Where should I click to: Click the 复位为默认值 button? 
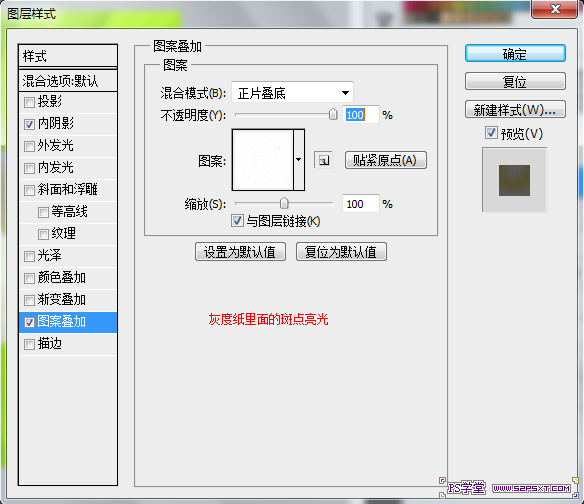point(341,252)
